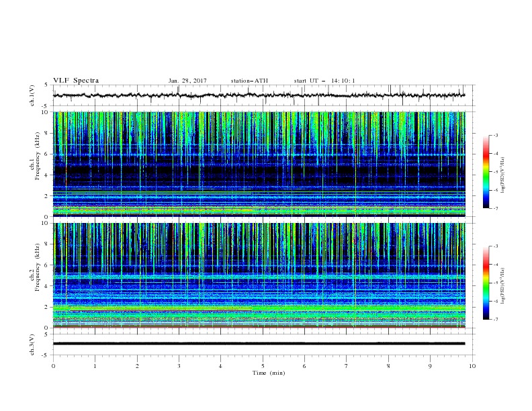This screenshot has width=532, height=411.
Task: Click time axis tick label "0"
Action: (53, 366)
